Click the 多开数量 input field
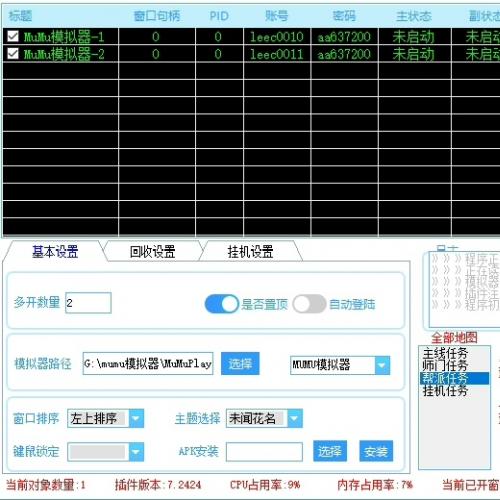The image size is (500, 500). point(88,303)
